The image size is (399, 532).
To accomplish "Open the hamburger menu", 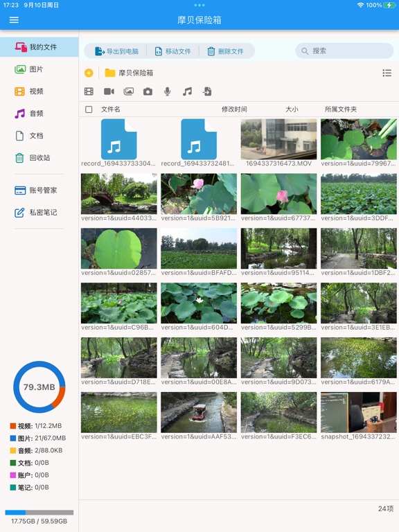I will click(14, 20).
